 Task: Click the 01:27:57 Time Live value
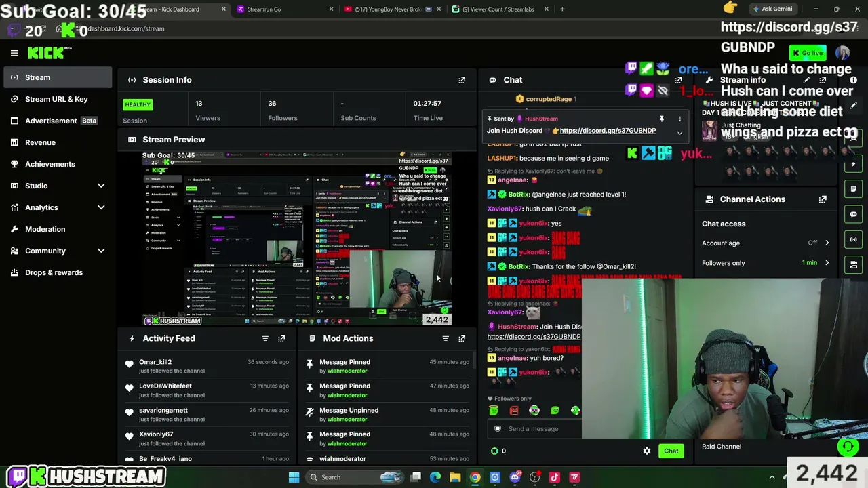[x=427, y=104]
